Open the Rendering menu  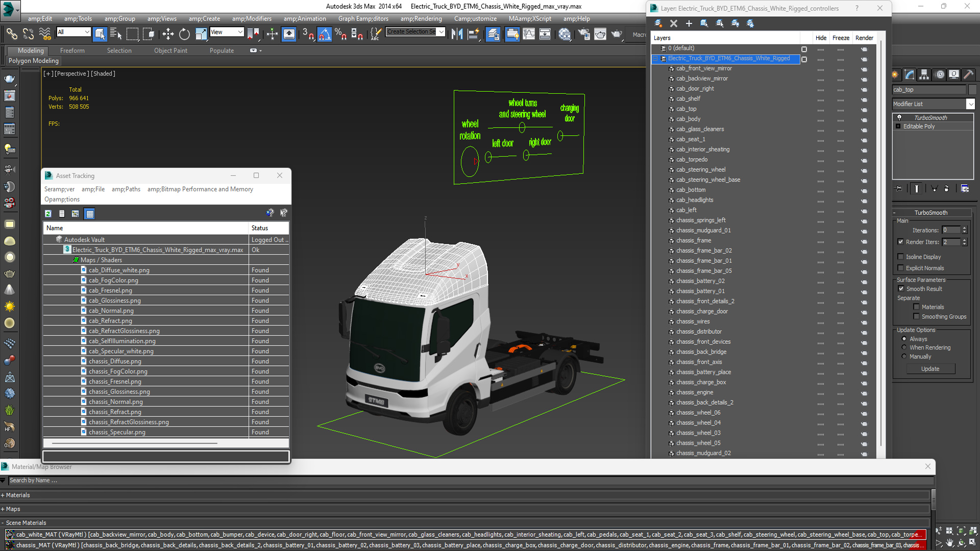coord(421,19)
